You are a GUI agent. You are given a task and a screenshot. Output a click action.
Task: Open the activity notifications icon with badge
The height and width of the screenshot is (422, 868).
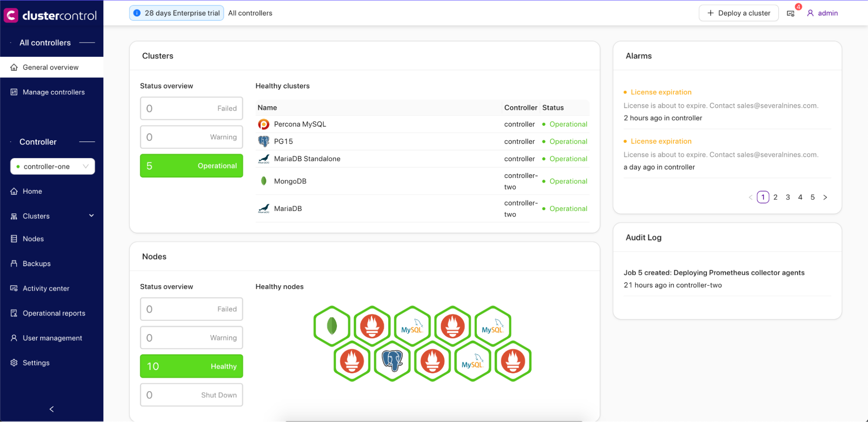point(791,13)
